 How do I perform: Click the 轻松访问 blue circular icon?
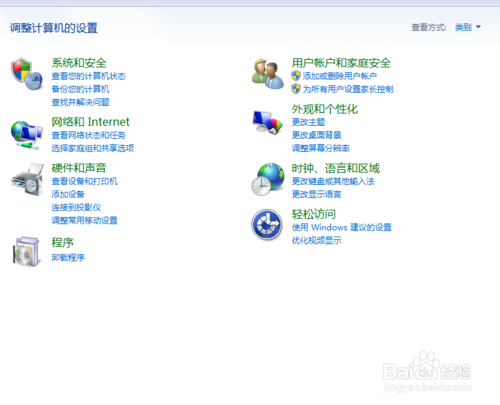pyautogui.click(x=267, y=225)
